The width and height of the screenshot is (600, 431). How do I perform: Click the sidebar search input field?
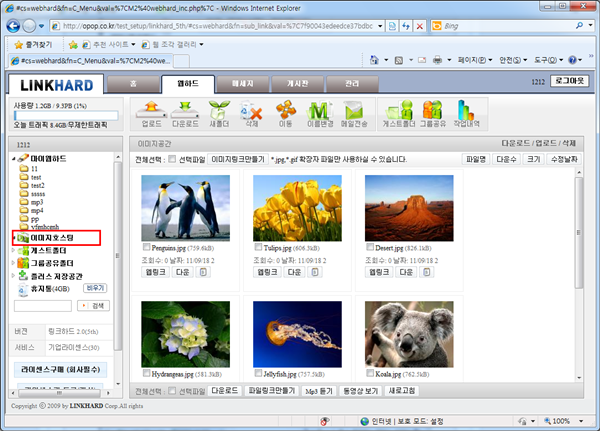43,305
